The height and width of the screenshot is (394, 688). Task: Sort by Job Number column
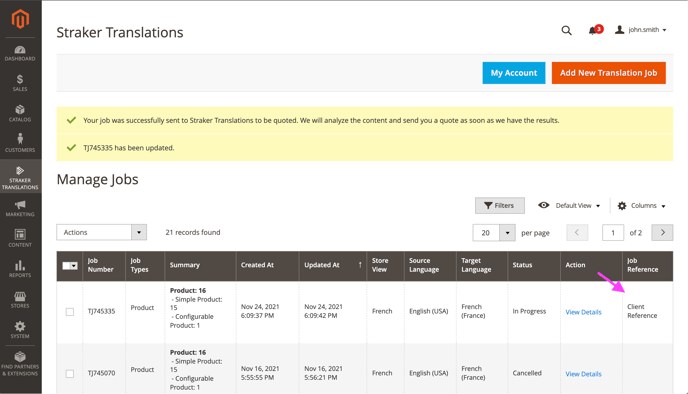[x=104, y=265]
